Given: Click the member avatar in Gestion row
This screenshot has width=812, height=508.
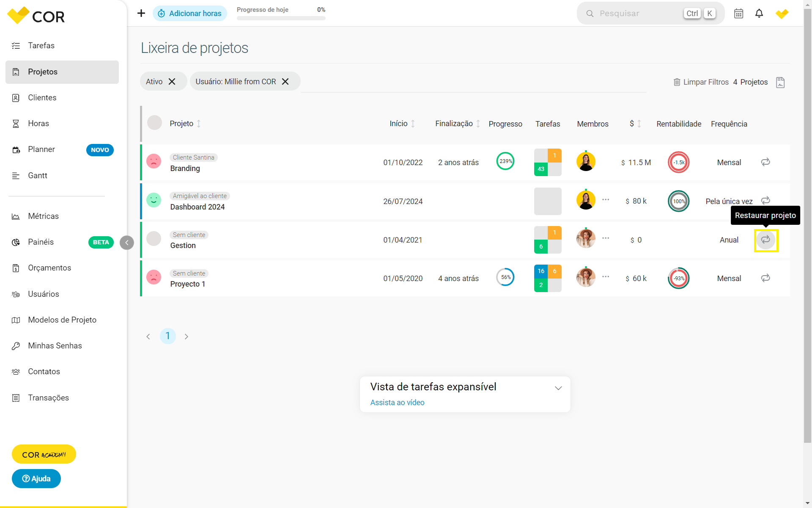Looking at the screenshot, I should point(586,238).
